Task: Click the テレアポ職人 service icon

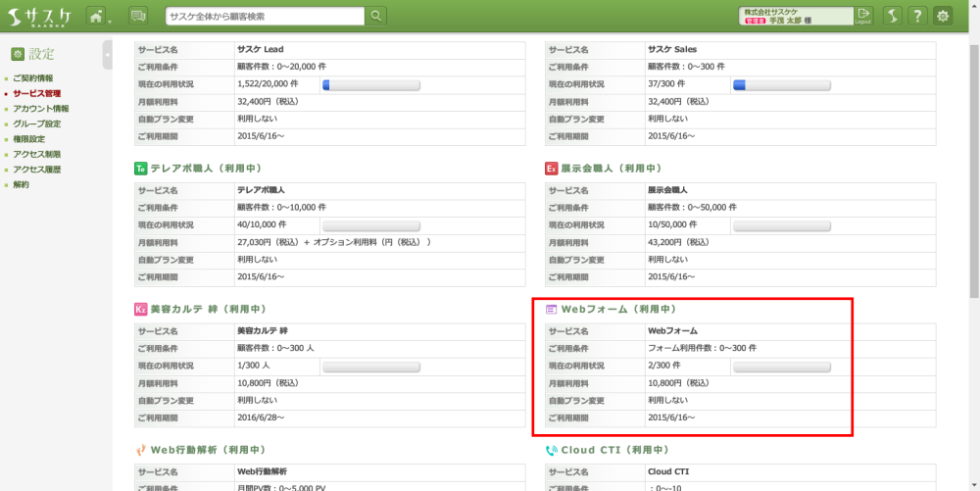Action: coord(140,169)
